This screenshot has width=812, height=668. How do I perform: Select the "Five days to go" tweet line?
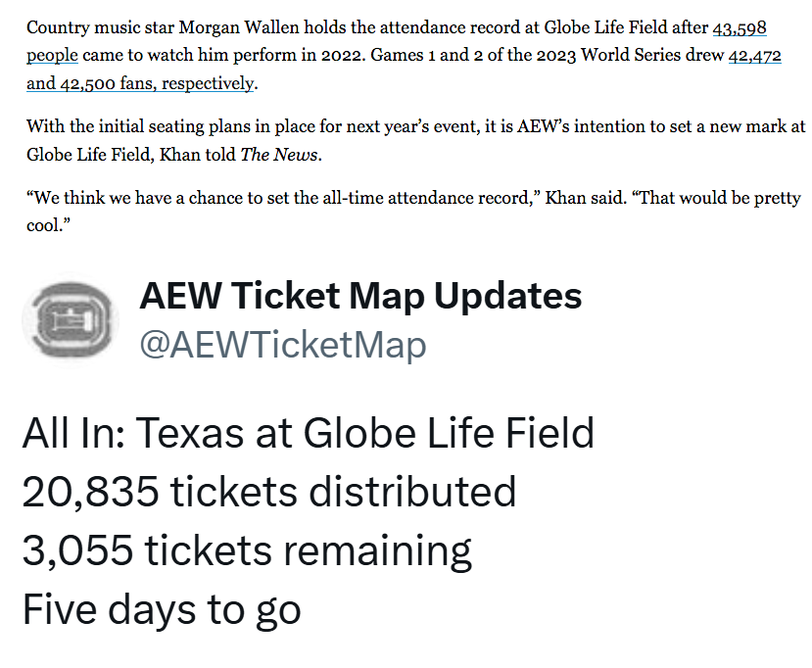point(162,609)
